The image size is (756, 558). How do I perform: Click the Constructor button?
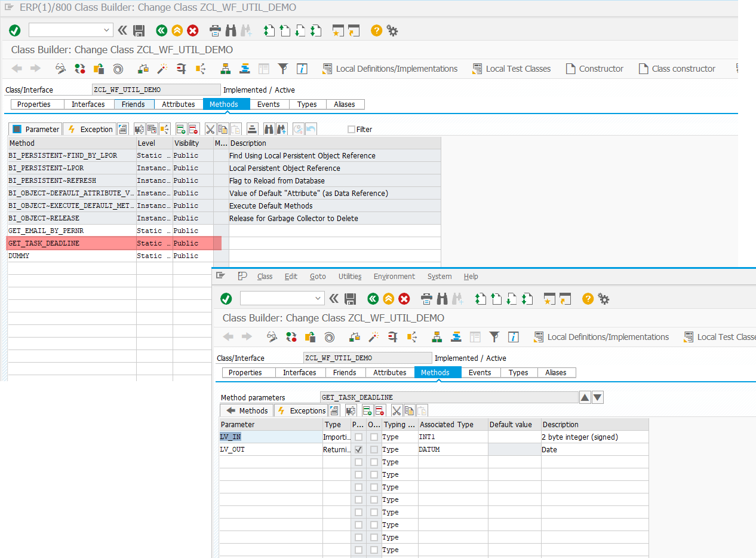pyautogui.click(x=594, y=69)
